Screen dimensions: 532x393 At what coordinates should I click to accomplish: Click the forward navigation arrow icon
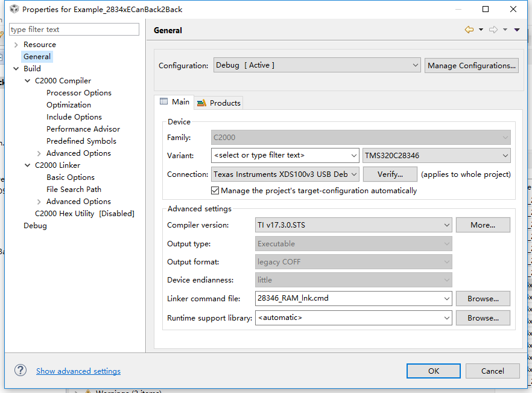(x=493, y=30)
